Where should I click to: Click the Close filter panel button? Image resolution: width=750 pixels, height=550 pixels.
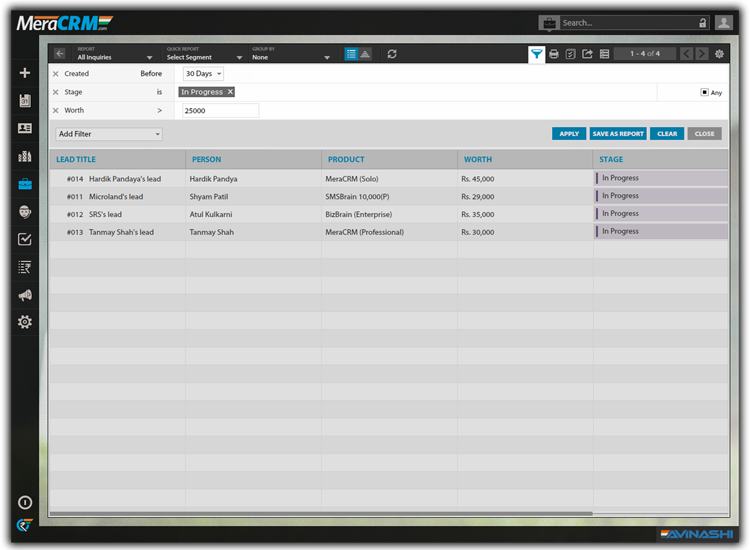pyautogui.click(x=705, y=134)
